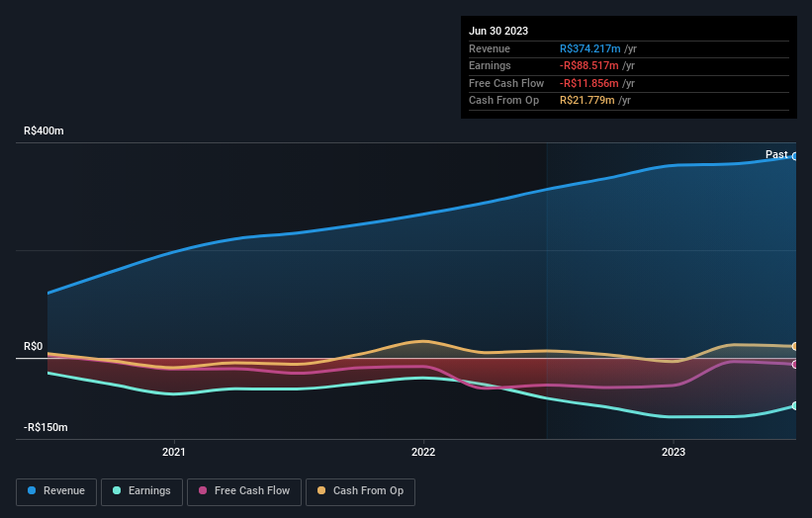Image resolution: width=812 pixels, height=518 pixels.
Task: Click the -R$88.517m earnings value
Action: tap(588, 65)
